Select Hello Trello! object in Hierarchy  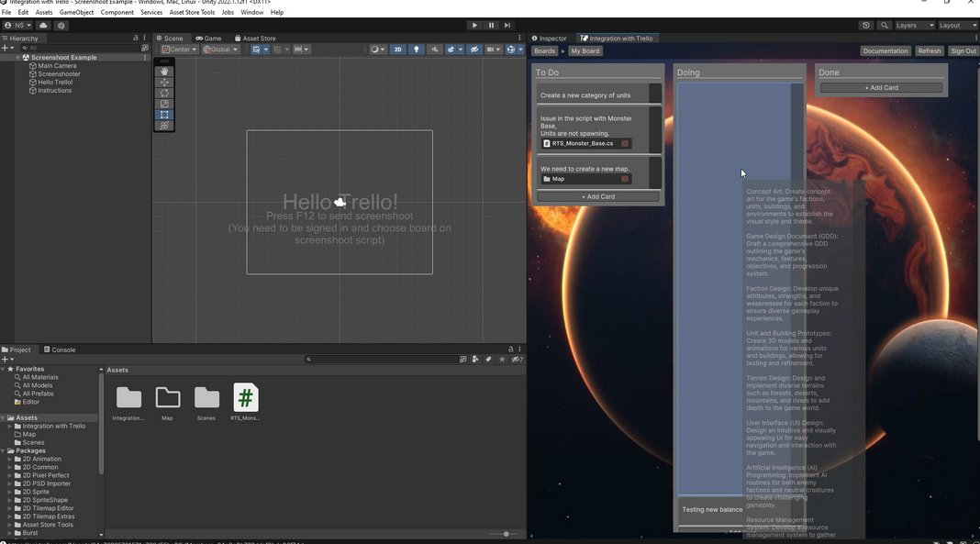55,82
